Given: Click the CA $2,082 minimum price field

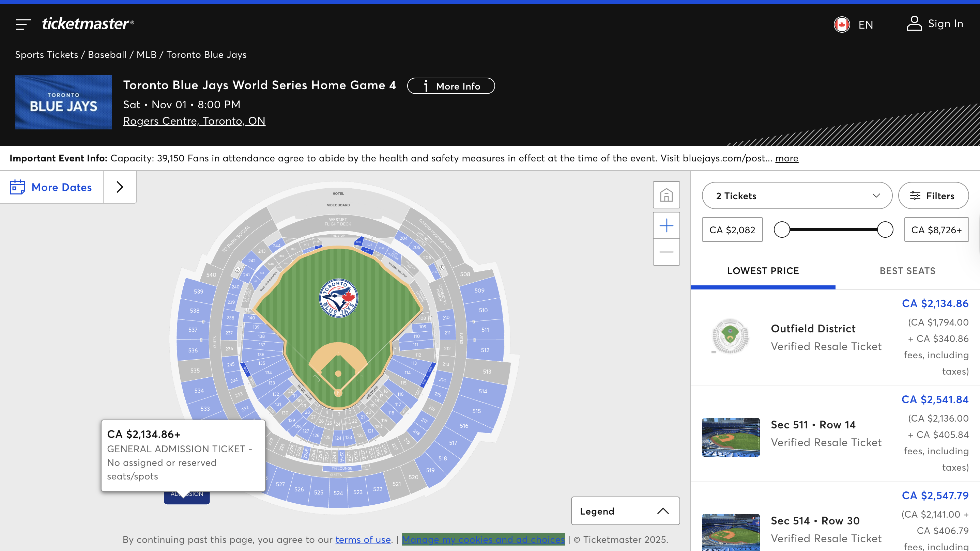Looking at the screenshot, I should [x=732, y=230].
